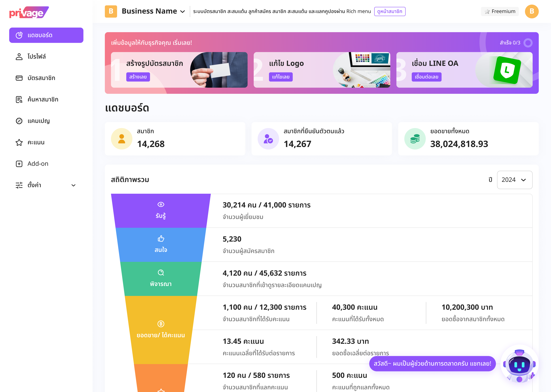Click the แก้ไข Logo card title
The image size is (551, 392).
pos(286,63)
